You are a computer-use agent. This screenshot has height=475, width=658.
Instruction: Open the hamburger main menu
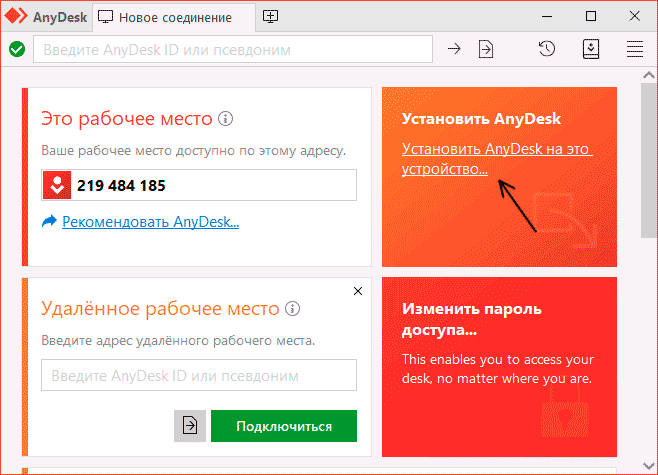[x=635, y=49]
